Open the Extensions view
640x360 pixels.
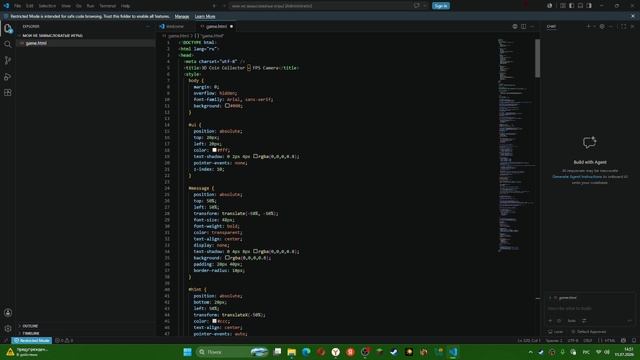[x=8, y=93]
